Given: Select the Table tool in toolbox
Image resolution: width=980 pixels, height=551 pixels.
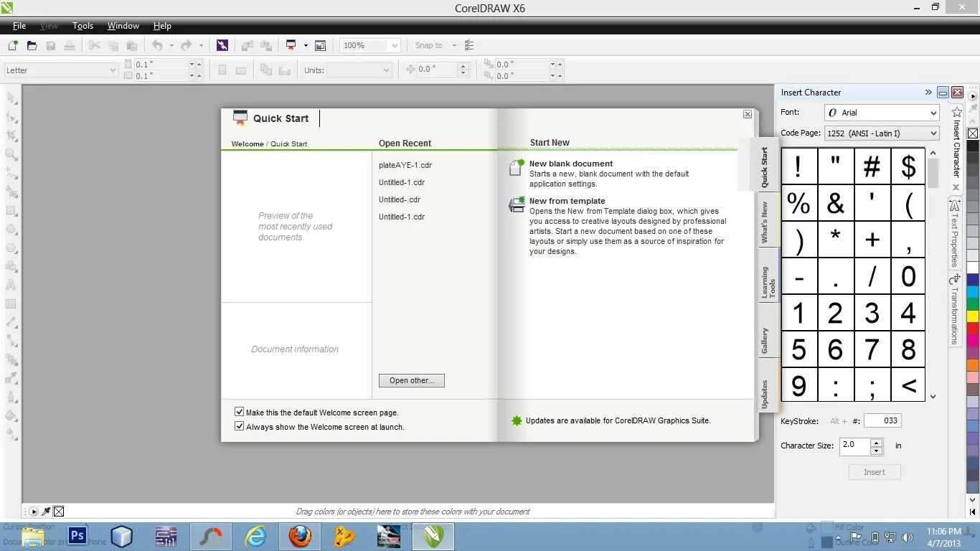Looking at the screenshot, I should [11, 304].
